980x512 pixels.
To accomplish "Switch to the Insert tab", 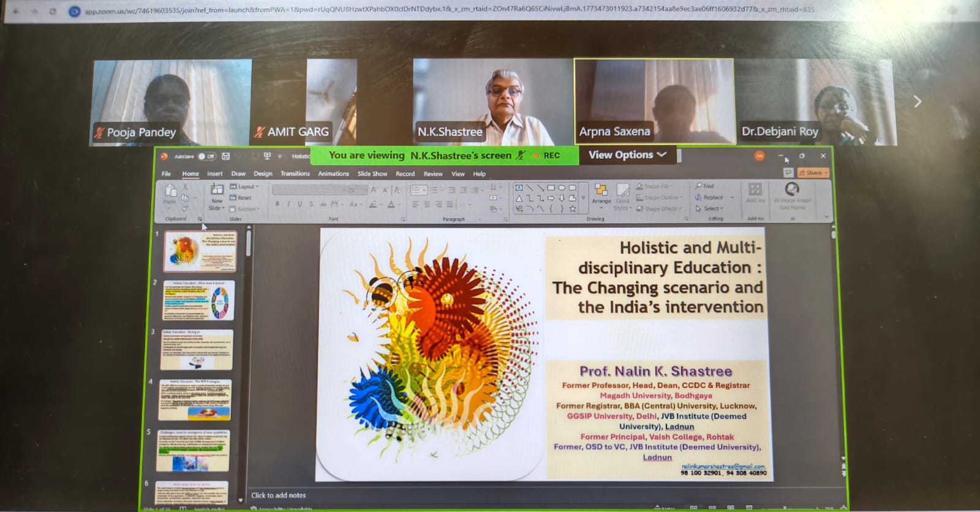I will [215, 174].
